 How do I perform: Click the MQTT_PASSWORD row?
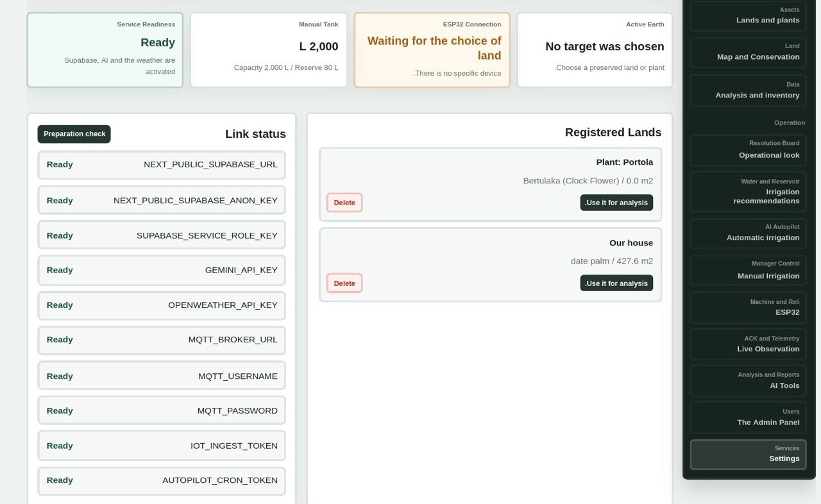pos(162,410)
